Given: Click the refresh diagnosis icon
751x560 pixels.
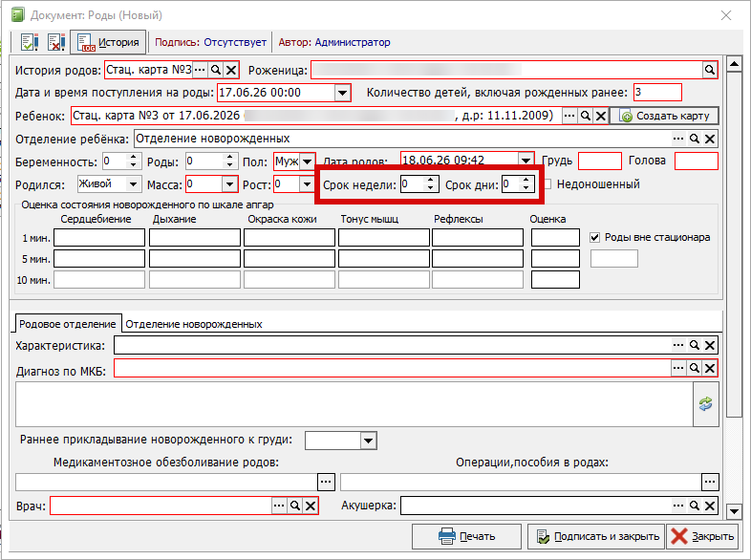Looking at the screenshot, I should pyautogui.click(x=706, y=404).
